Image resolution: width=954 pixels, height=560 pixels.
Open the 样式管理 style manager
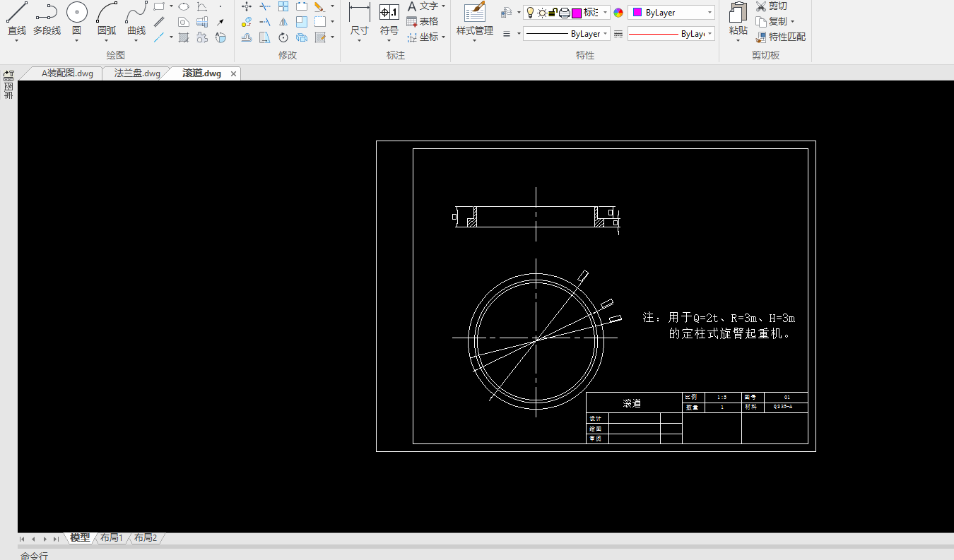tap(474, 18)
